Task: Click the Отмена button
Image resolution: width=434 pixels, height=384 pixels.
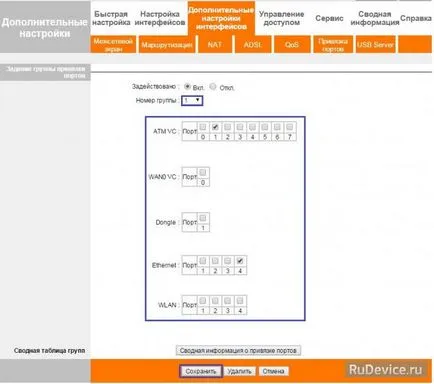Action: pos(273,371)
